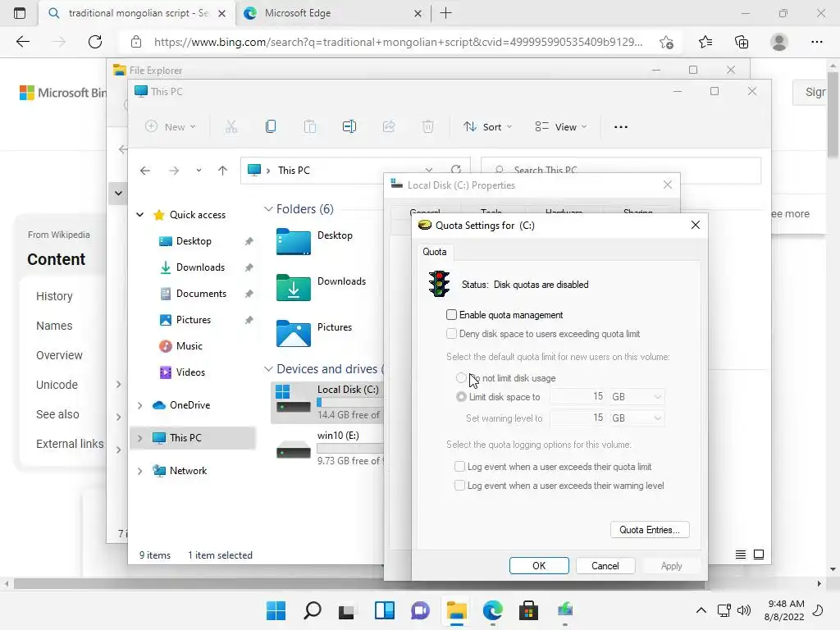Toggle Log event when user exceeds quota limit
The height and width of the screenshot is (630, 840).
coord(459,467)
